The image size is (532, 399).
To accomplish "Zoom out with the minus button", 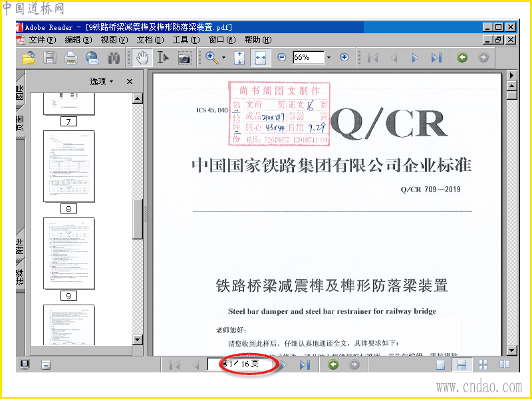I will (281, 57).
